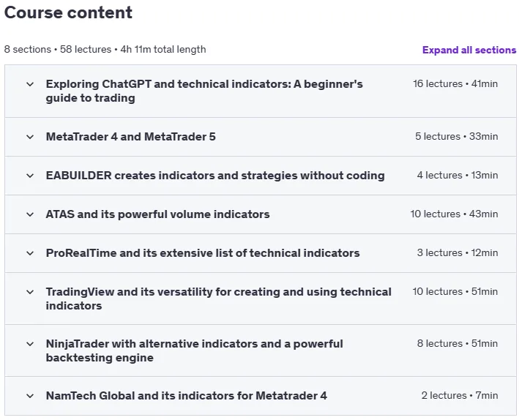This screenshot has height=420, width=519.
Task: Click the 16 lectures • 41min label
Action: click(x=455, y=83)
